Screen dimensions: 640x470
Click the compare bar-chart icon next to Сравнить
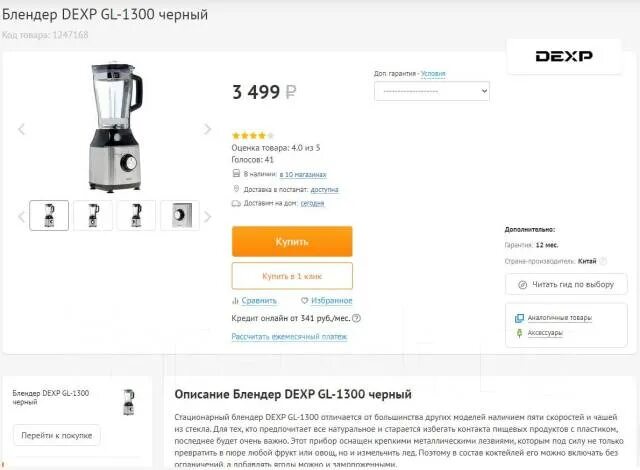235,301
